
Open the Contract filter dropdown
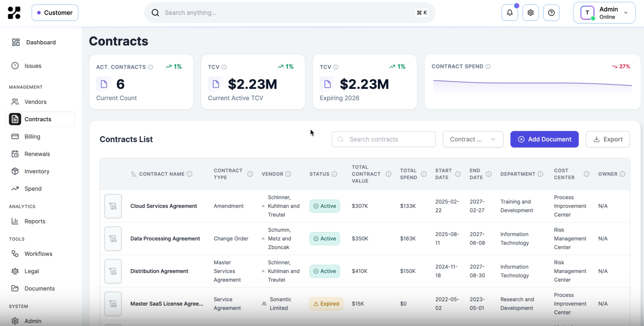click(x=473, y=139)
